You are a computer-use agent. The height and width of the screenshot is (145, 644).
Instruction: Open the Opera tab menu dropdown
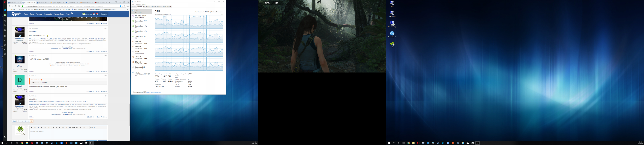(116, 2)
